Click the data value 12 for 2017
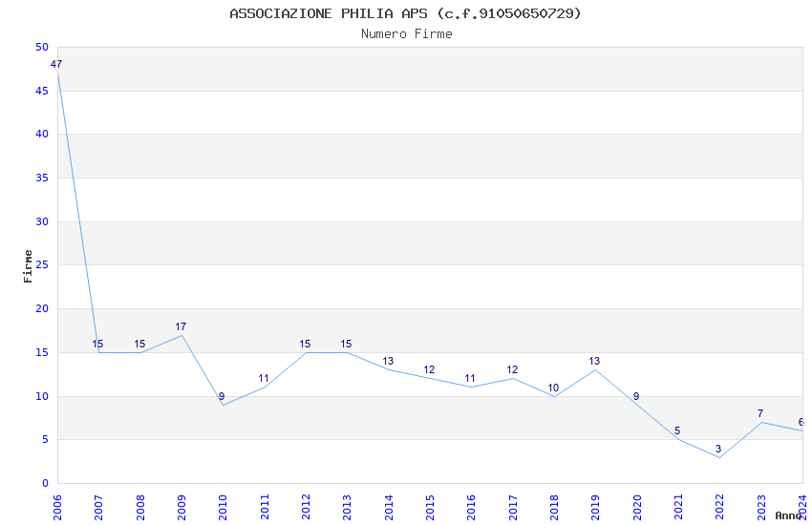This screenshot has width=812, height=525. pos(512,369)
